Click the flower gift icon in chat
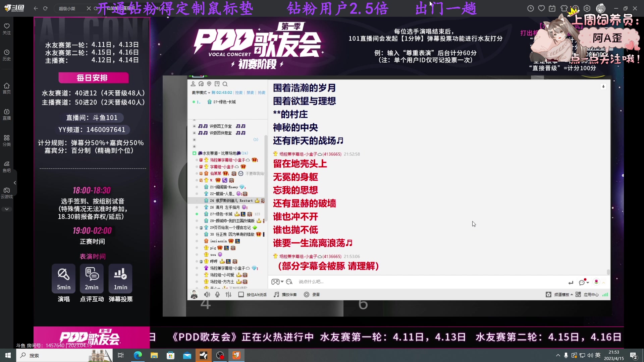Screen dimensions: 644x362 [x=596, y=282]
